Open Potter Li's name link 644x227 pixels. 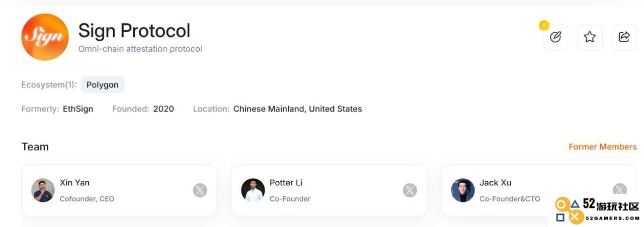coord(286,183)
